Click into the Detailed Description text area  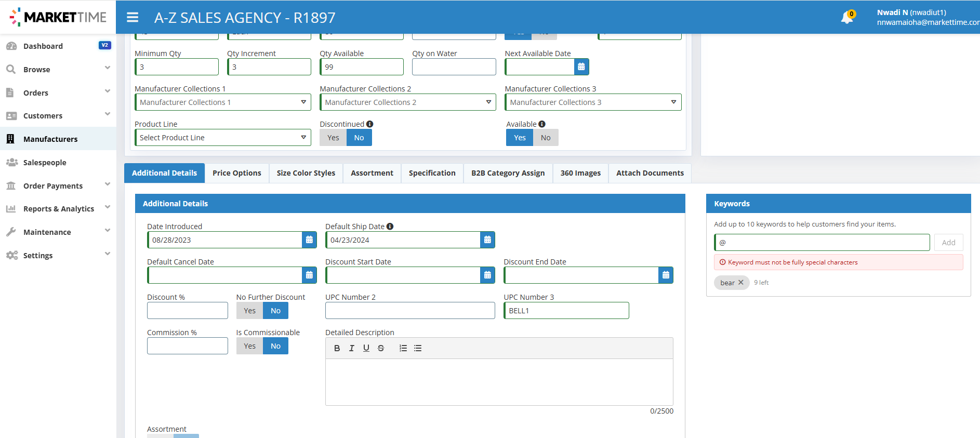click(x=499, y=382)
